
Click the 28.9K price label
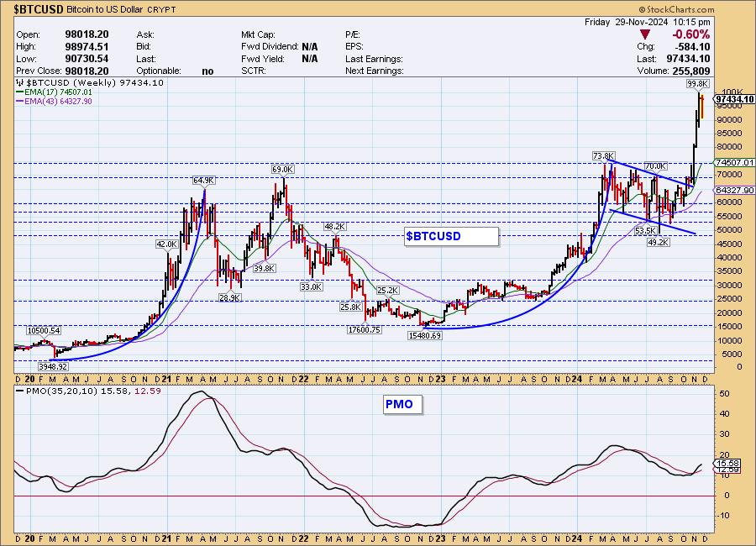click(x=230, y=298)
